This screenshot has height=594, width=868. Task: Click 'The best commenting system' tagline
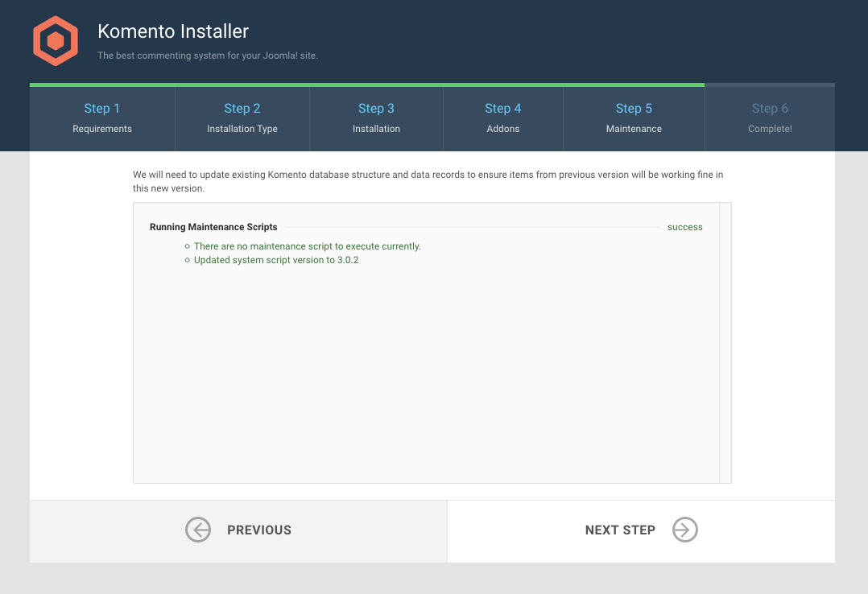208,56
